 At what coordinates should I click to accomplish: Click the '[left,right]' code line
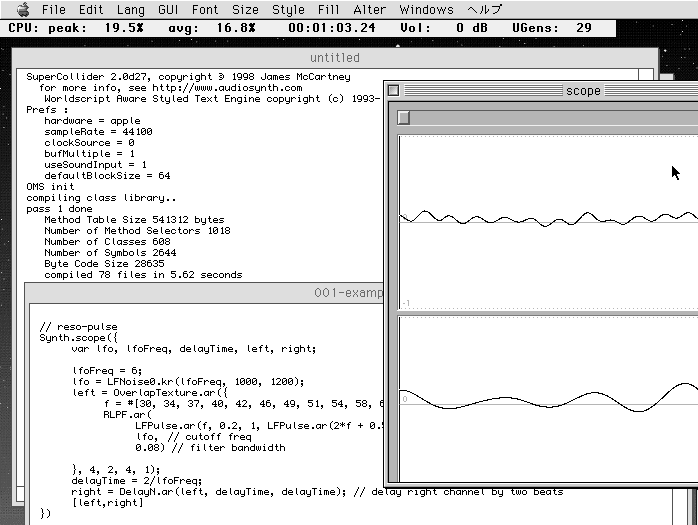107,503
